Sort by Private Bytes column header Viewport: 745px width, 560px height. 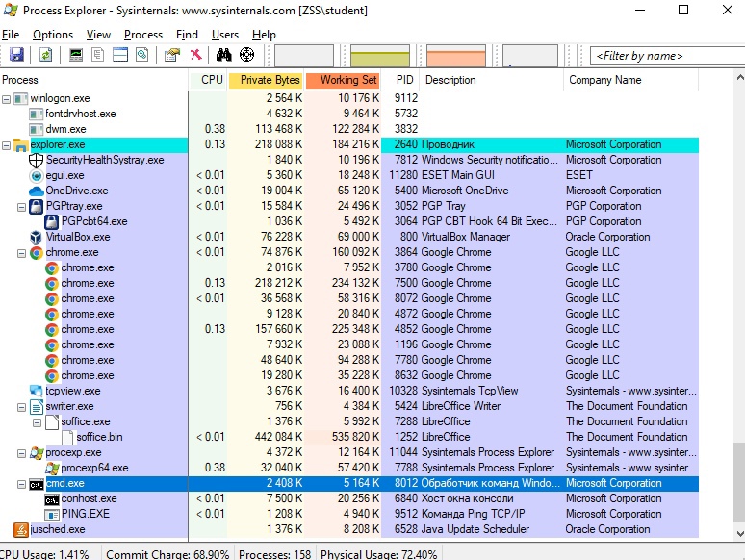[x=266, y=80]
